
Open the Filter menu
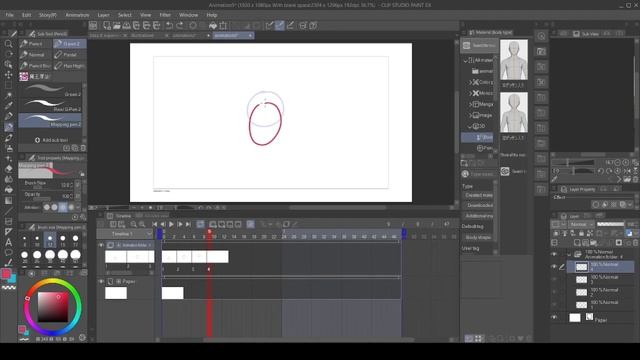coord(165,15)
